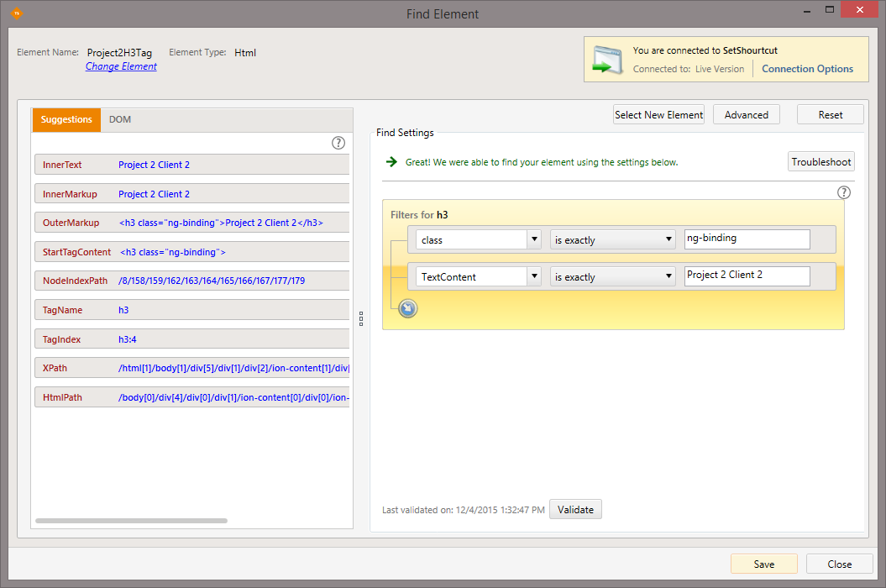Viewport: 886px width, 588px height.
Task: Expand first 'is exactly' comparison dropdown
Action: (668, 239)
